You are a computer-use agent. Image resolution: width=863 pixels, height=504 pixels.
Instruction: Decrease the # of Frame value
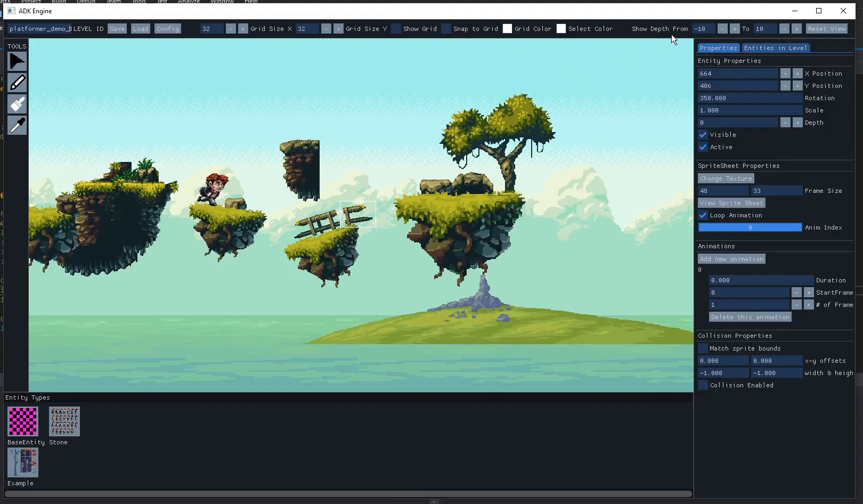click(x=796, y=305)
